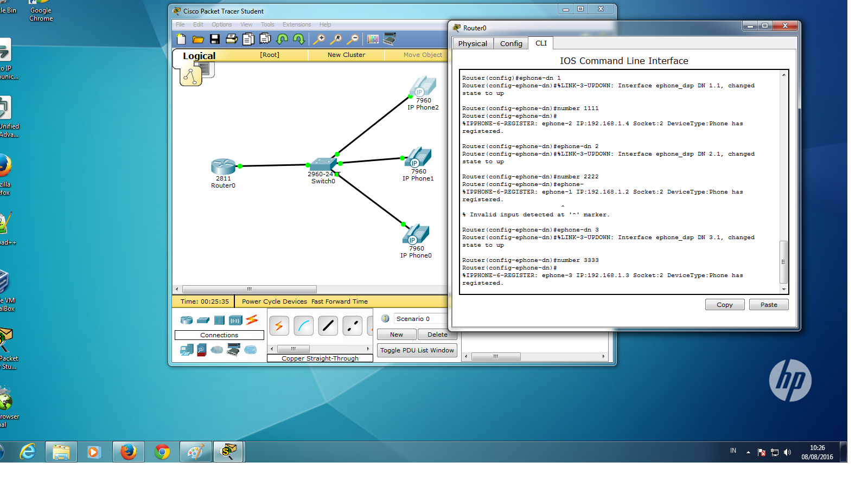Screen dimensions: 868x488
Task: Click the Paste toolbar icon
Action: click(265, 38)
